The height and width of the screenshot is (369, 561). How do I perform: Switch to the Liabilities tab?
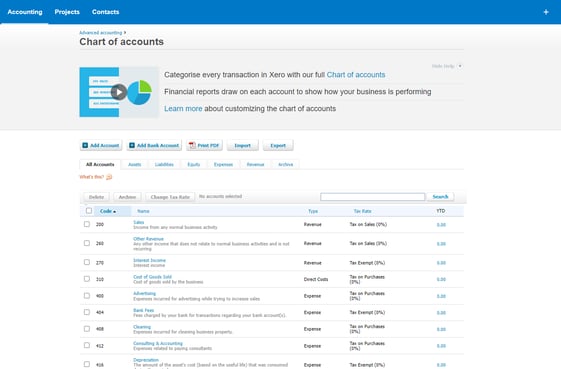[x=164, y=164]
